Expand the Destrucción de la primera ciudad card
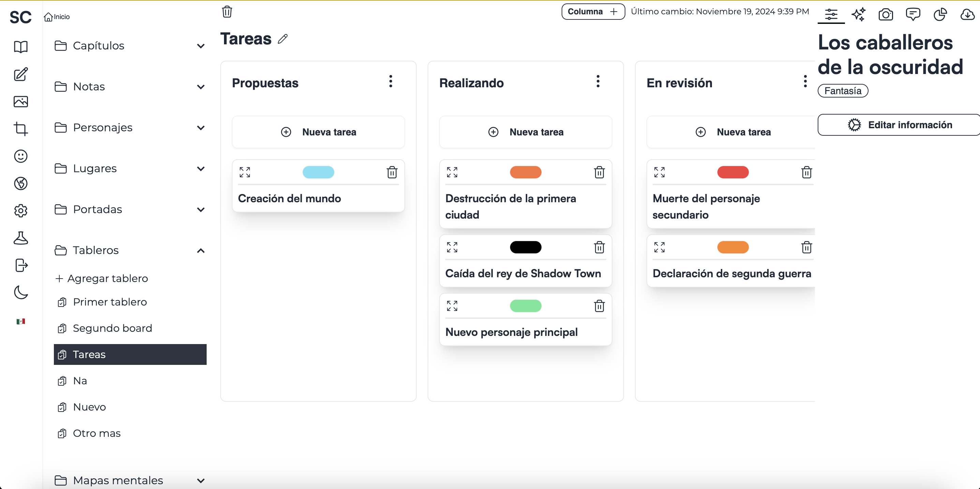The width and height of the screenshot is (980, 489). coord(452,173)
